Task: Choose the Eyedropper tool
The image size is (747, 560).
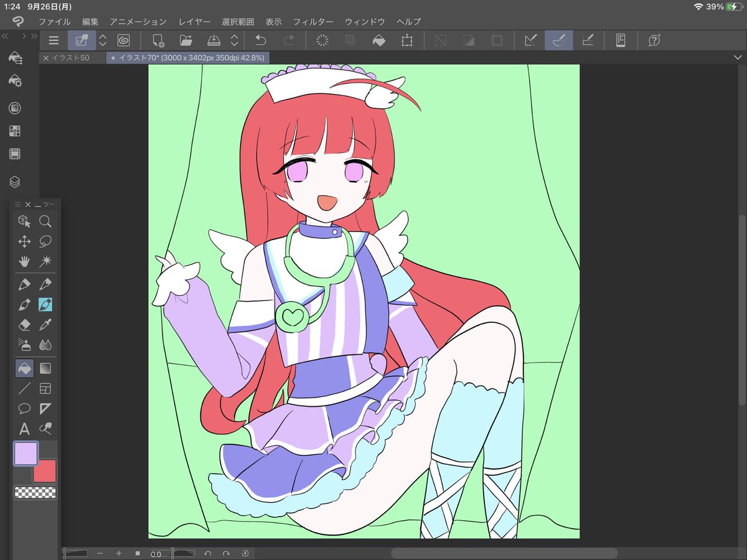Action: [x=45, y=325]
